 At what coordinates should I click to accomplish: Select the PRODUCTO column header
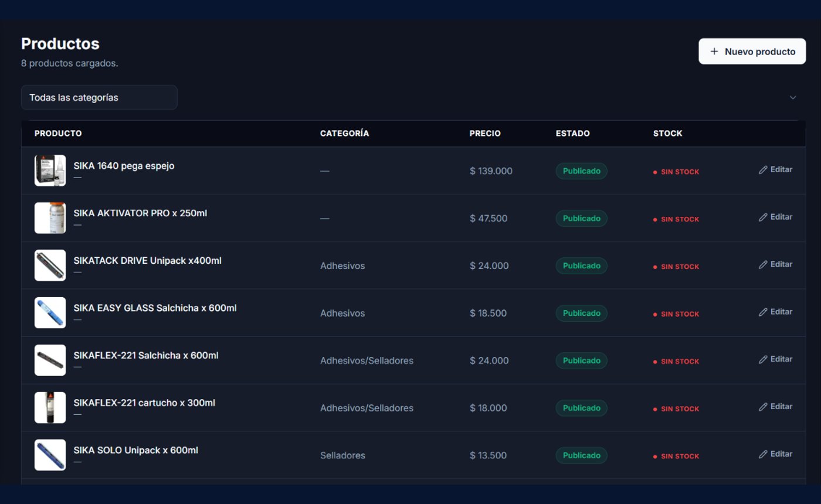coord(58,134)
